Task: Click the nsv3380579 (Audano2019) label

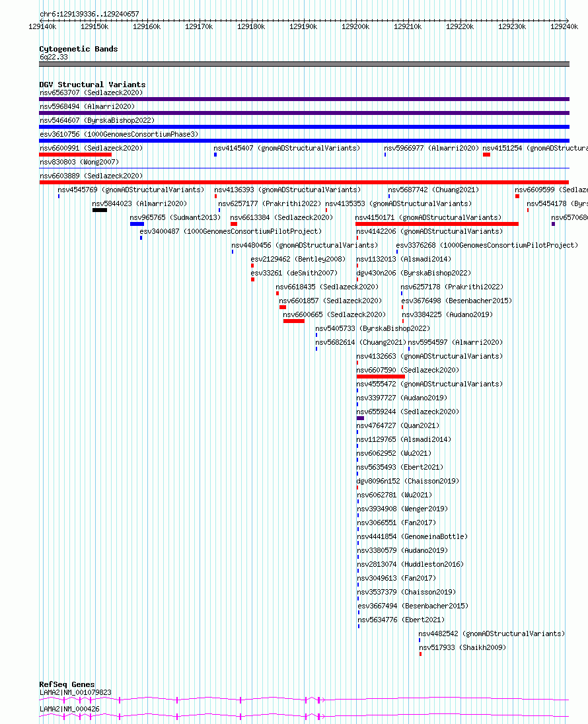Action: tap(402, 550)
